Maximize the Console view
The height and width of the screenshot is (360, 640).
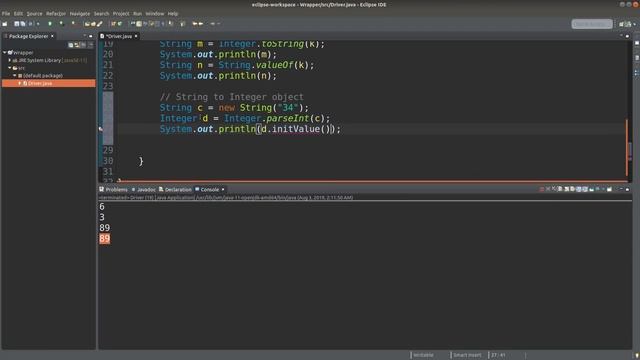[627, 189]
